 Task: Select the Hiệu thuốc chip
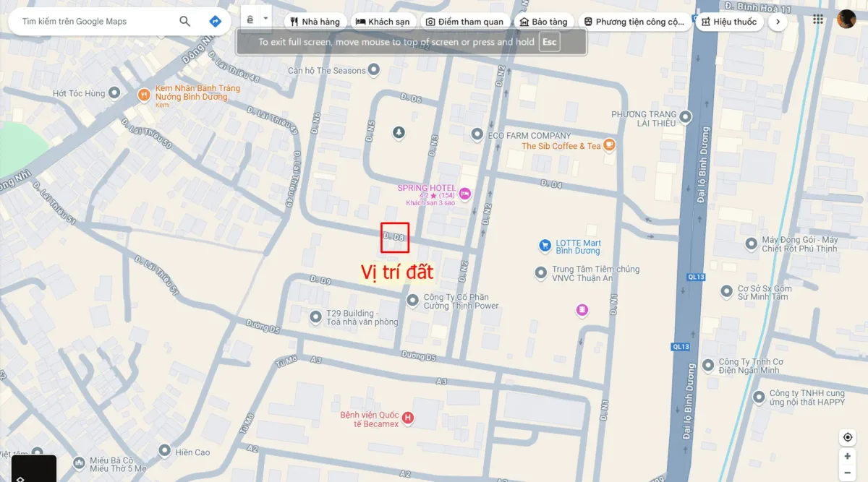(x=728, y=22)
